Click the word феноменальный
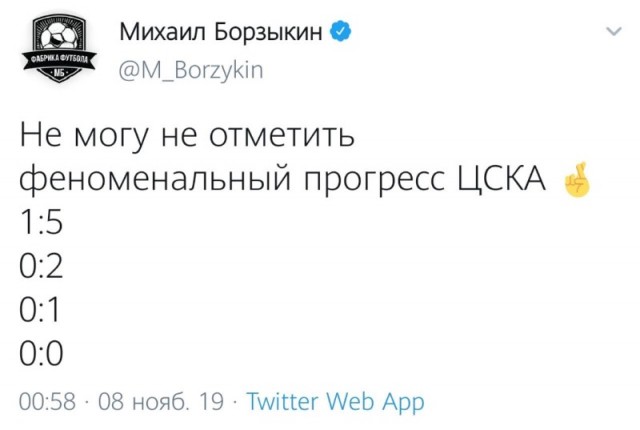Image resolution: width=640 pixels, height=430 pixels. 155,180
